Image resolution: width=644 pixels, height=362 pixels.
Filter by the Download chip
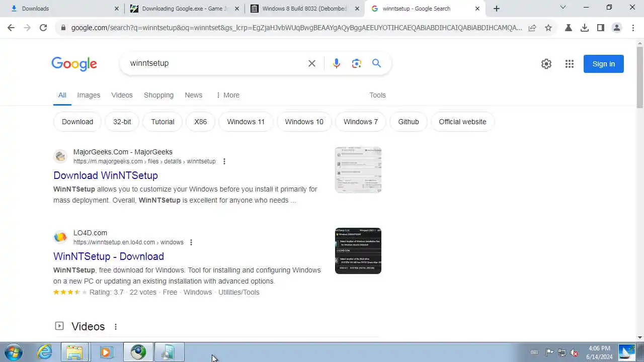tap(77, 122)
